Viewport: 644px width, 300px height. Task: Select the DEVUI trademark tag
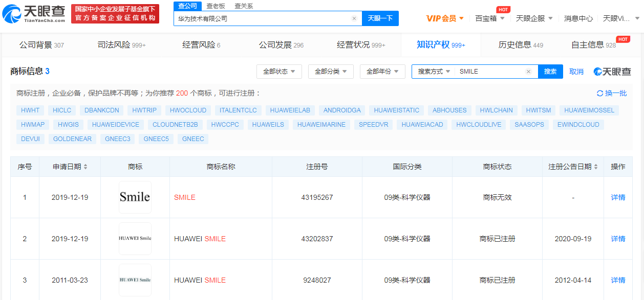point(31,139)
